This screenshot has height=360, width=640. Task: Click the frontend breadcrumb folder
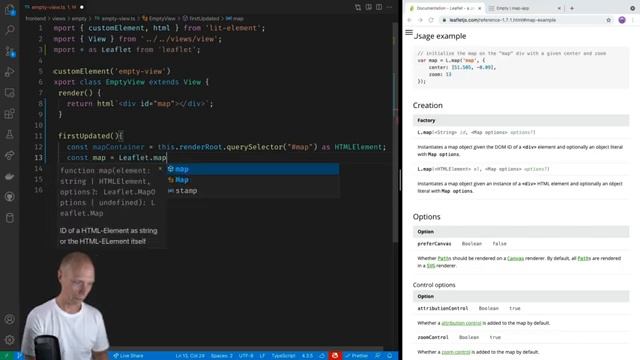coord(36,18)
